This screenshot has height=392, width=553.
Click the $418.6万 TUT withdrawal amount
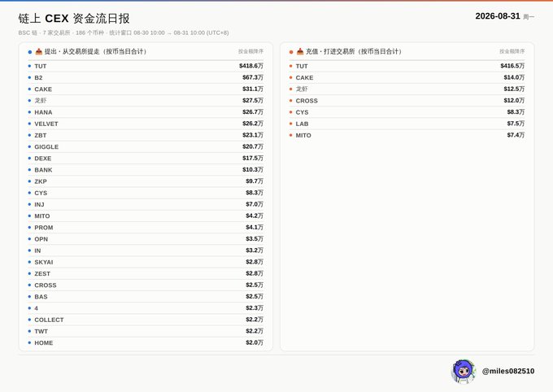[251, 66]
